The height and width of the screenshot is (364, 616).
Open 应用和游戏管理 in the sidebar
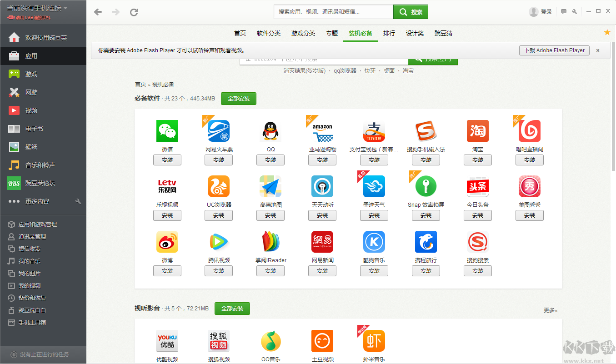pyautogui.click(x=43, y=224)
